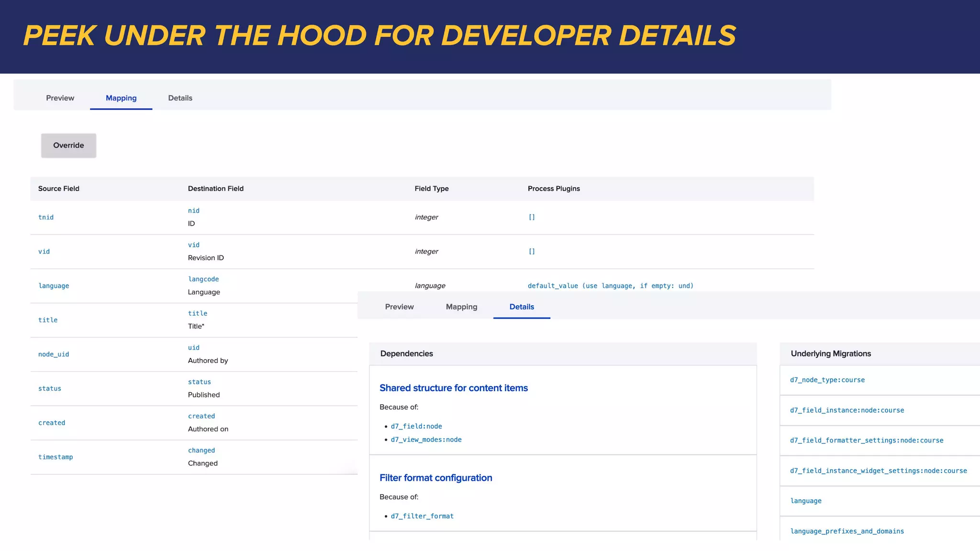Click the node_uid source field
This screenshot has height=551, width=980.
(54, 354)
